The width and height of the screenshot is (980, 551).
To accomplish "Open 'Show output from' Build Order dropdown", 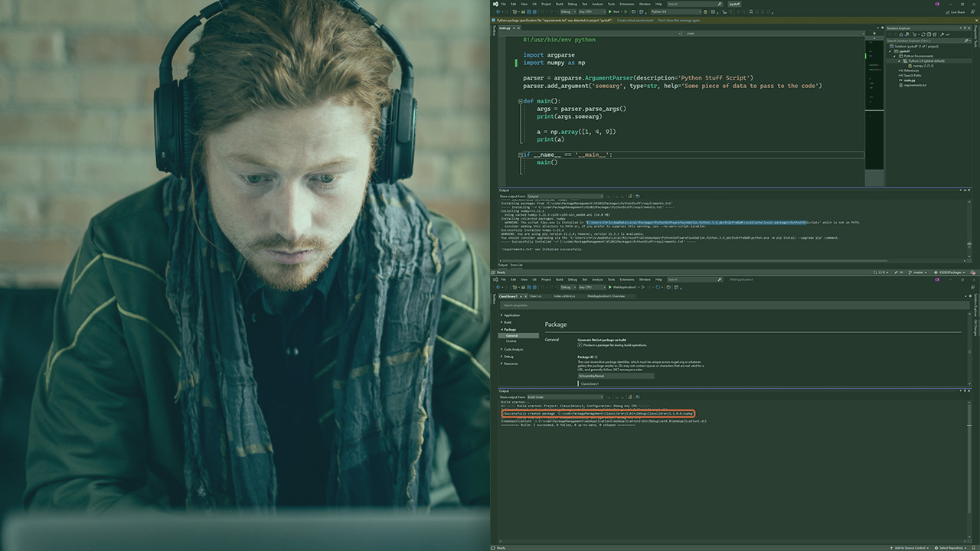I will click(564, 396).
